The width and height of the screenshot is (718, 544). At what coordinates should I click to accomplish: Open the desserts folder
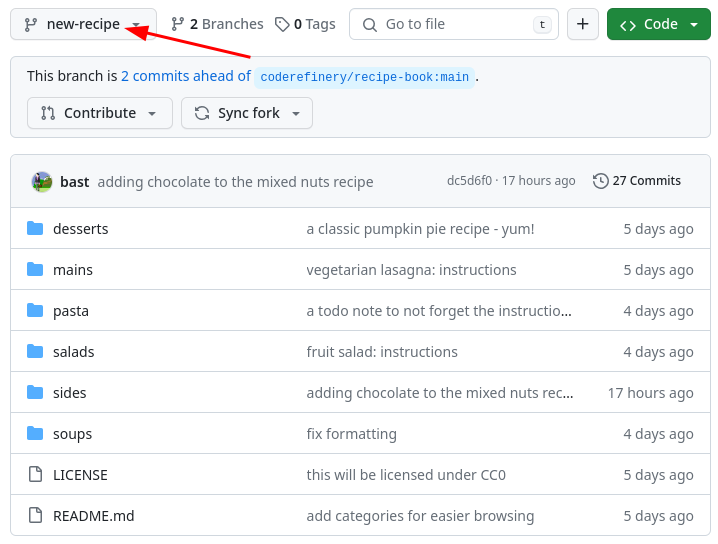[81, 229]
